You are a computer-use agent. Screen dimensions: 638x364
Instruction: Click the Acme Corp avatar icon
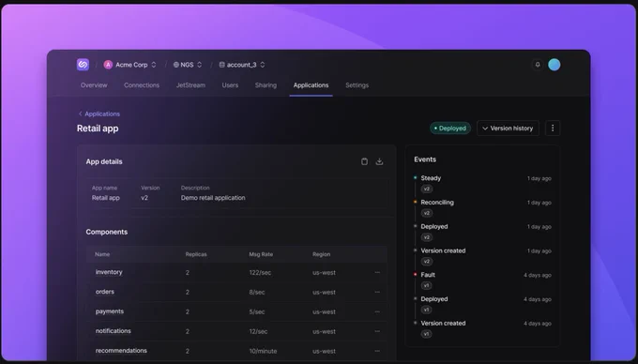(x=108, y=65)
